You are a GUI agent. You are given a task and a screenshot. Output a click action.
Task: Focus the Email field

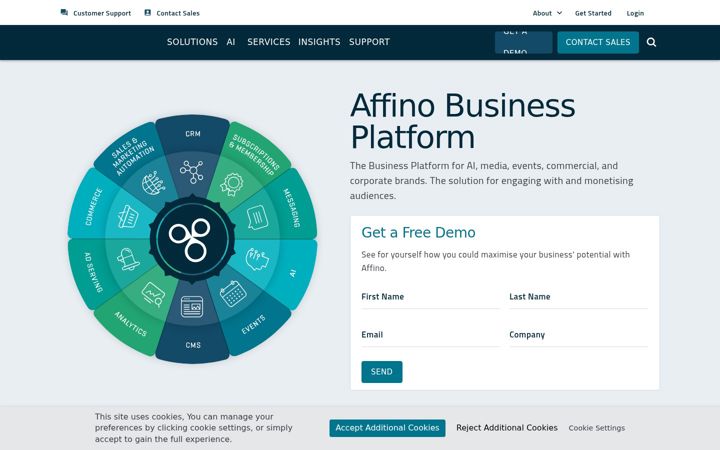(430, 335)
